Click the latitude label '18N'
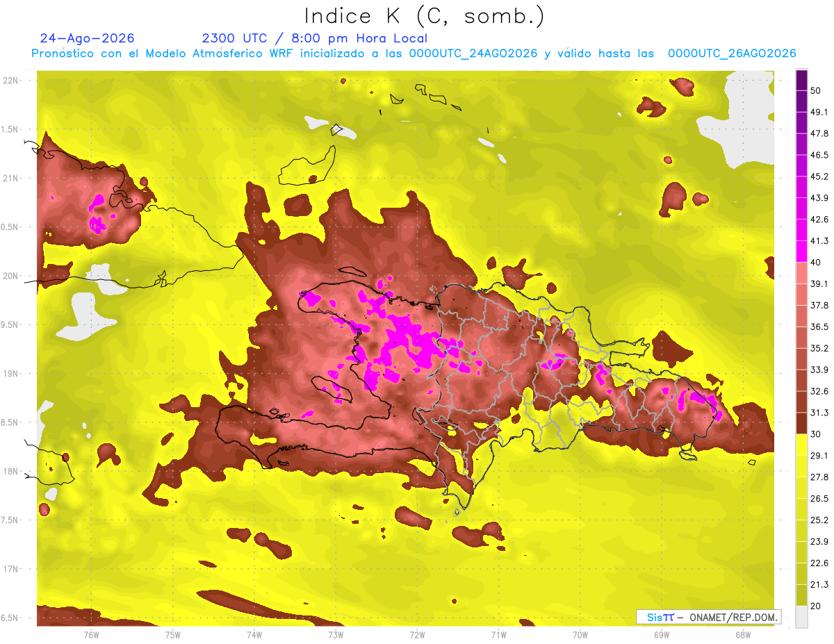834x644 pixels. [10, 471]
